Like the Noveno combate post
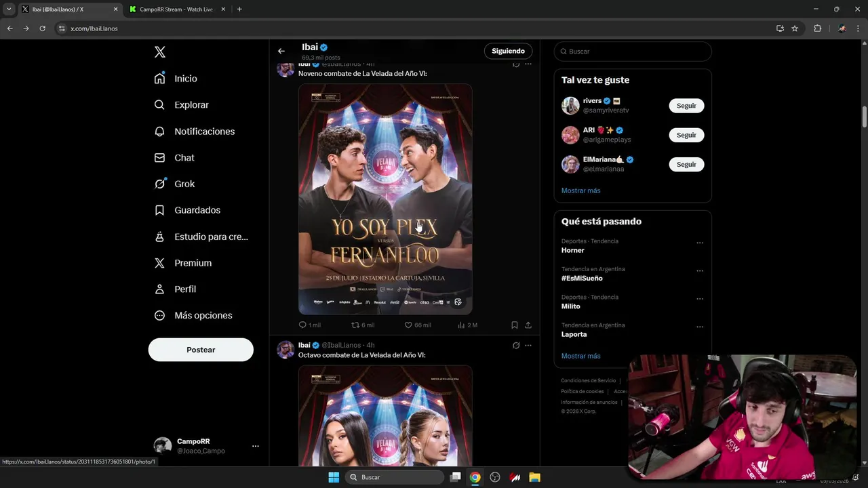Screen dimensions: 868x488 click(x=418, y=325)
